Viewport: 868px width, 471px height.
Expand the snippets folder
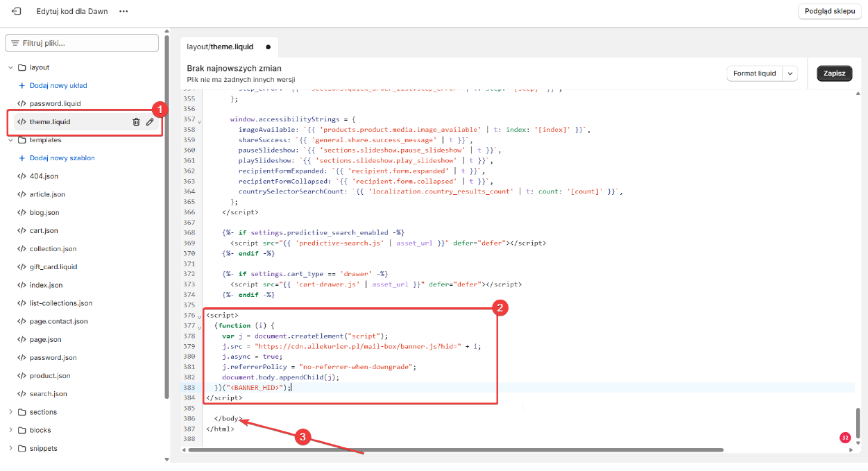(10, 448)
